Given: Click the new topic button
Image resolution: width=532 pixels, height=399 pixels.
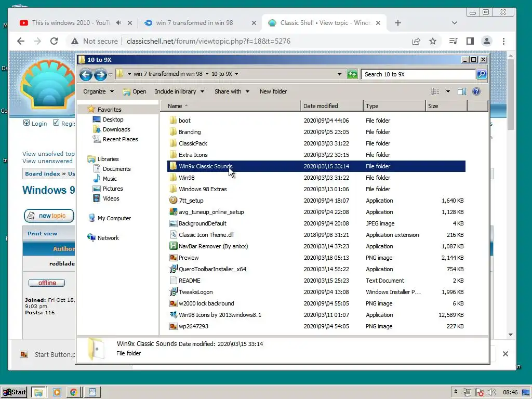Looking at the screenshot, I should click(49, 216).
